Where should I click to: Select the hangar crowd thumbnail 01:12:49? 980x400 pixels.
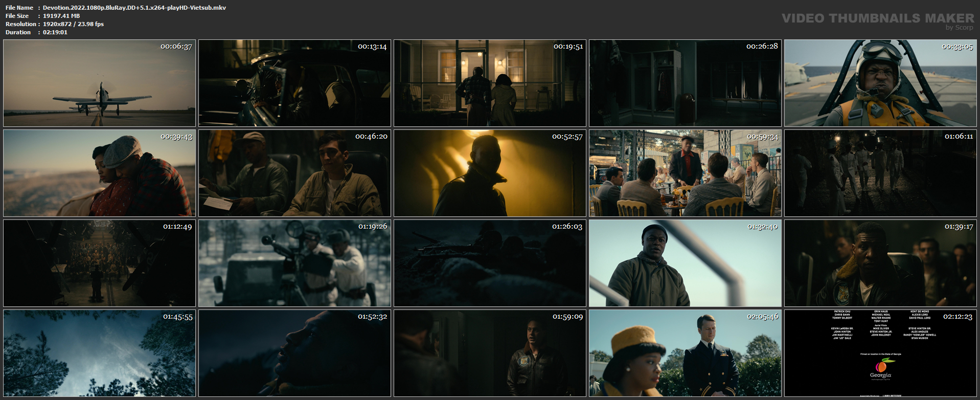pos(99,263)
